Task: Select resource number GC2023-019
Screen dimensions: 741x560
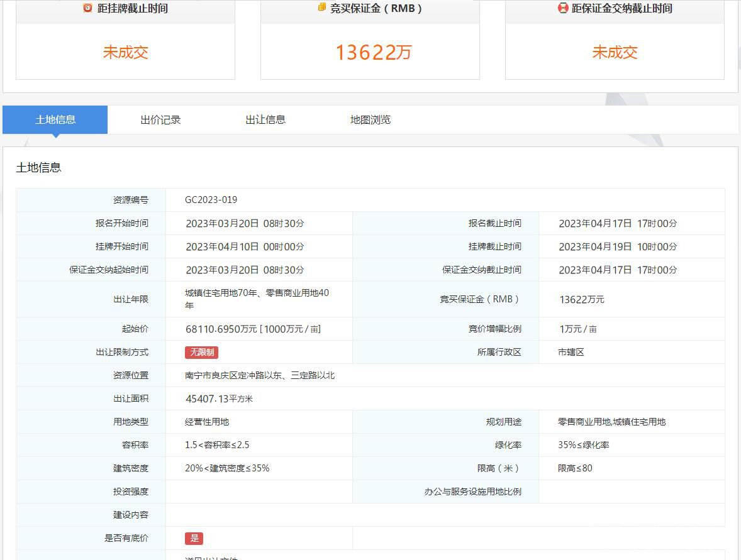Action: (x=211, y=200)
